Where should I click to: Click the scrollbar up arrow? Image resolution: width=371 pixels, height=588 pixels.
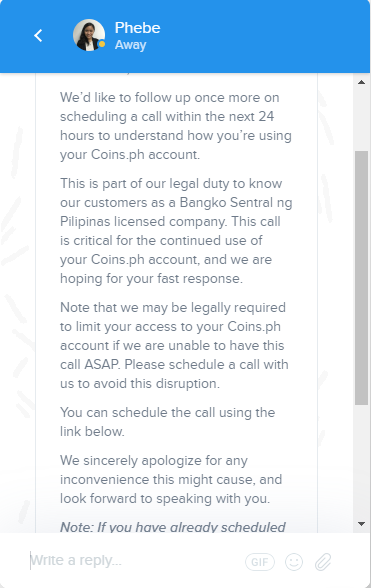pos(362,82)
